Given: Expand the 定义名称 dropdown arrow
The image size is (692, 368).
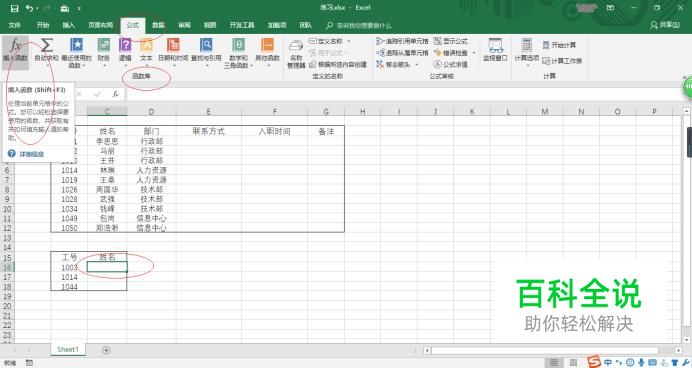Looking at the screenshot, I should pyautogui.click(x=349, y=41).
